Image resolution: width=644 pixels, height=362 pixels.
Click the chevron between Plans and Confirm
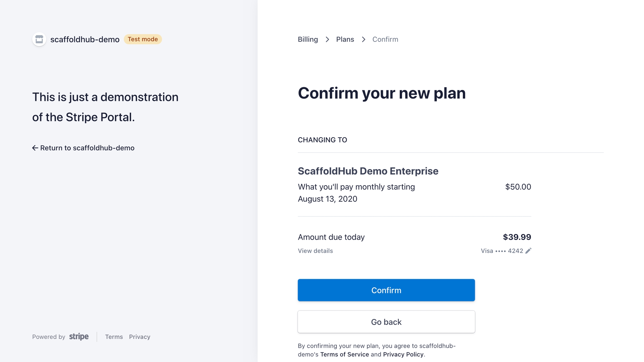click(363, 39)
